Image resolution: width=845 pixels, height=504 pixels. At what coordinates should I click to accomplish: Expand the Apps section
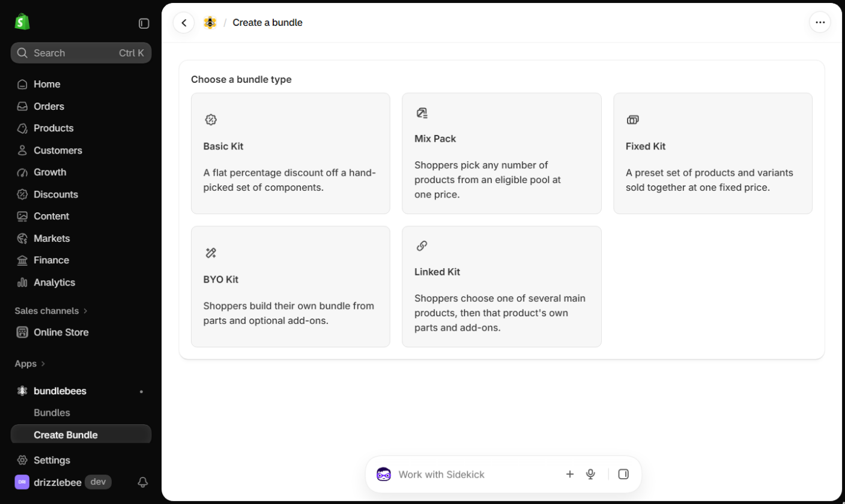[x=30, y=364]
